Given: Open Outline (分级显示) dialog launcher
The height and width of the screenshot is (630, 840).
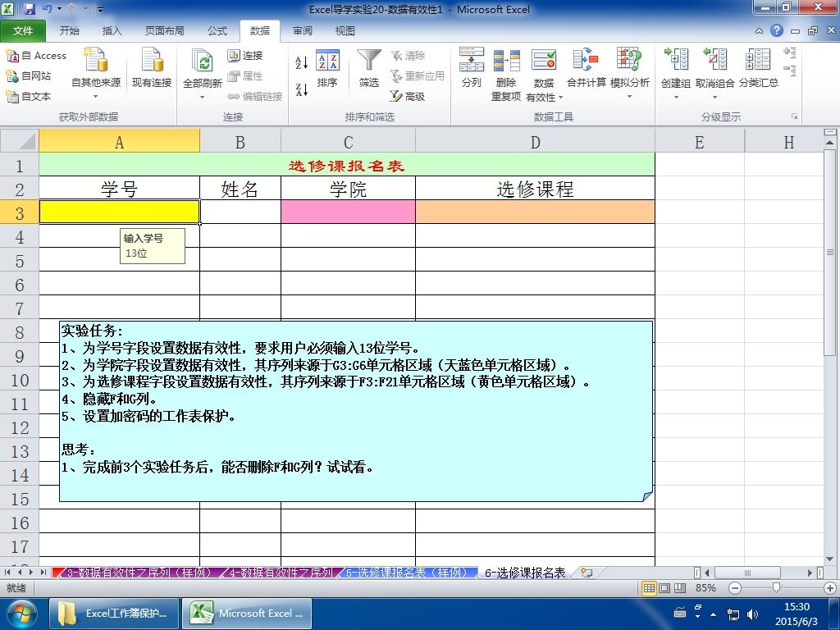Looking at the screenshot, I should tap(794, 116).
